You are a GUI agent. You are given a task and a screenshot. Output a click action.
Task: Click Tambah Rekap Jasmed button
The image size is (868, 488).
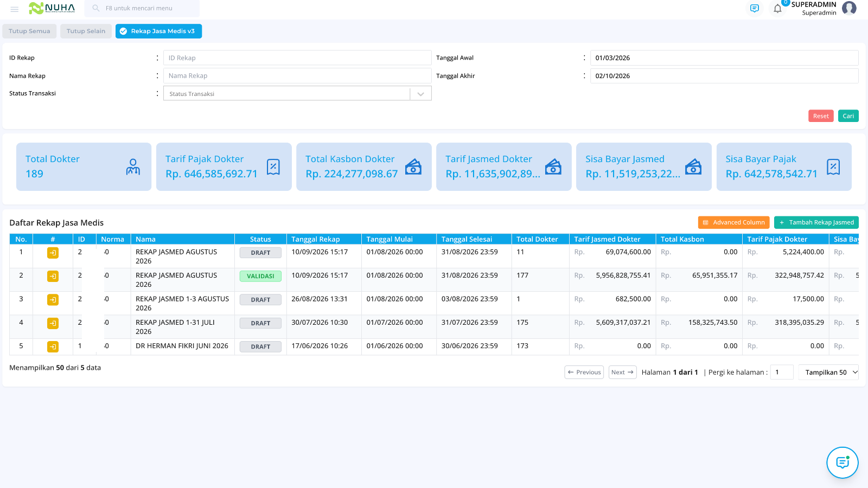click(x=816, y=223)
